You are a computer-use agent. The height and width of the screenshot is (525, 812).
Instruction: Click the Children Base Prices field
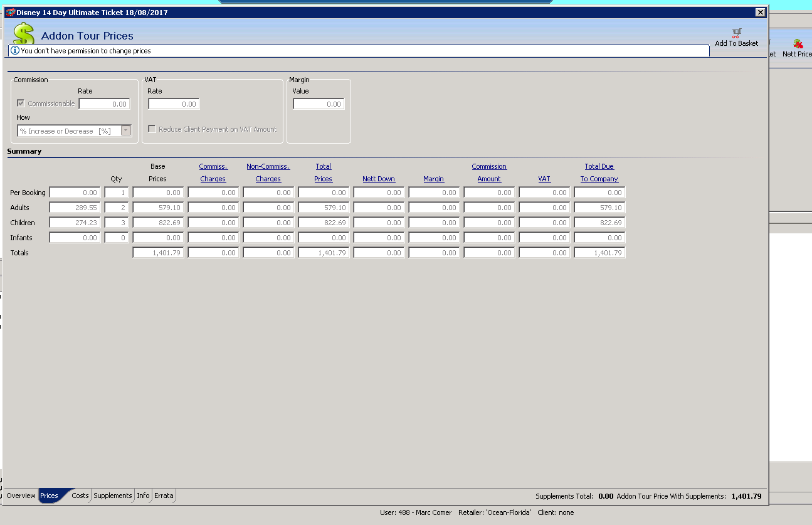click(158, 223)
